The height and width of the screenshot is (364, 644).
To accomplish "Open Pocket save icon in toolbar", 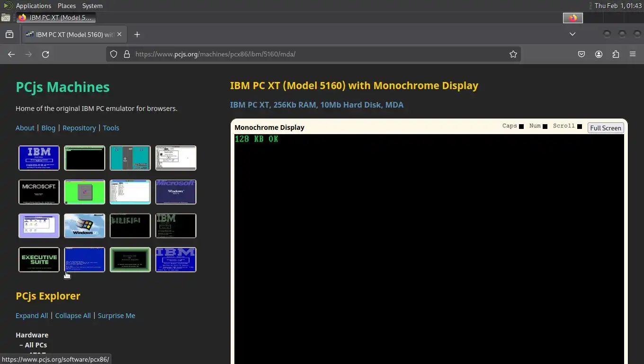I will coord(581,54).
